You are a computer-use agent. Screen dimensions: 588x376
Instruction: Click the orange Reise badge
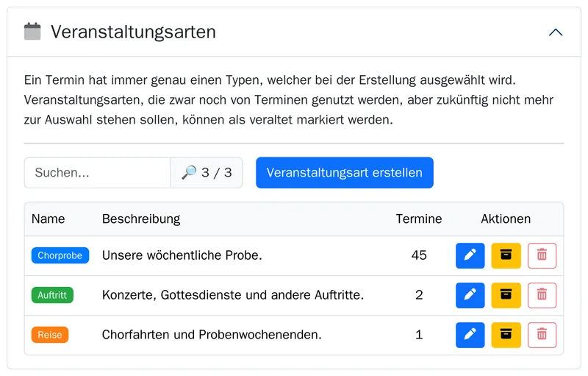click(50, 335)
